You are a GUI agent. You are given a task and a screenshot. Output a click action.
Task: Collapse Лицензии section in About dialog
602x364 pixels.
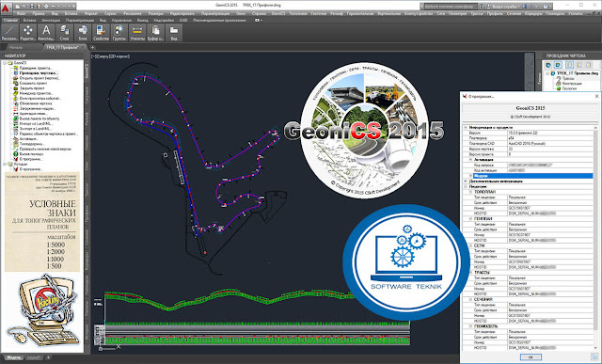466,186
